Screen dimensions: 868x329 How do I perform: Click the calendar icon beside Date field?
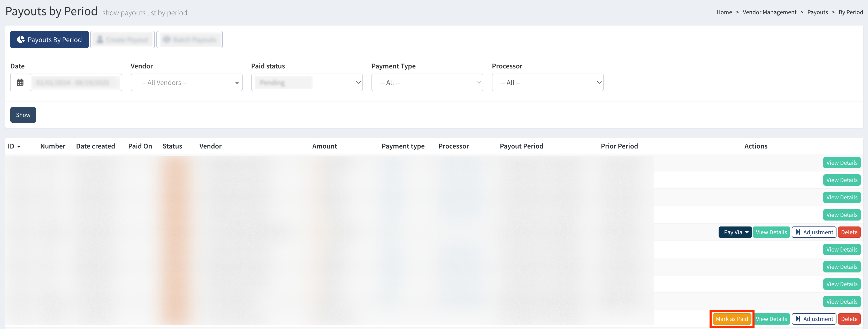pyautogui.click(x=20, y=82)
